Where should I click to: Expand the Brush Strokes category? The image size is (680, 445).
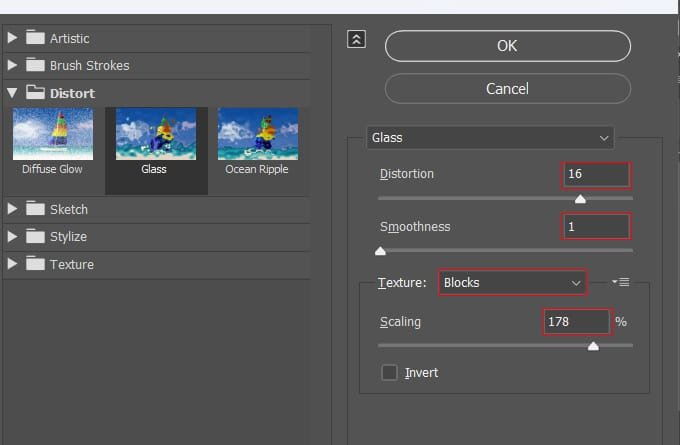coord(12,65)
